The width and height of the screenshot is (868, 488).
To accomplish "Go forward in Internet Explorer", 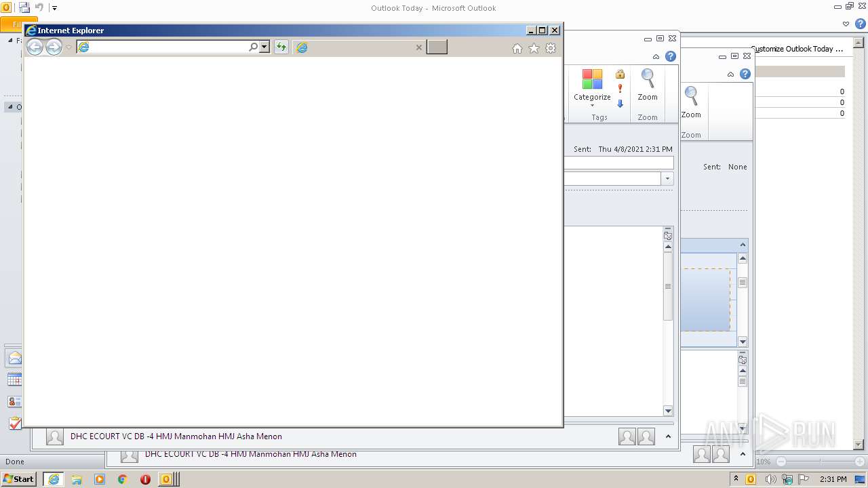I will tap(54, 47).
